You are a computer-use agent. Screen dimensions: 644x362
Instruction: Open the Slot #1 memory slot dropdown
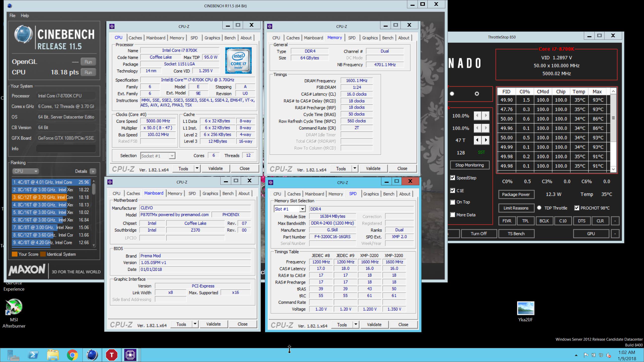302,209
